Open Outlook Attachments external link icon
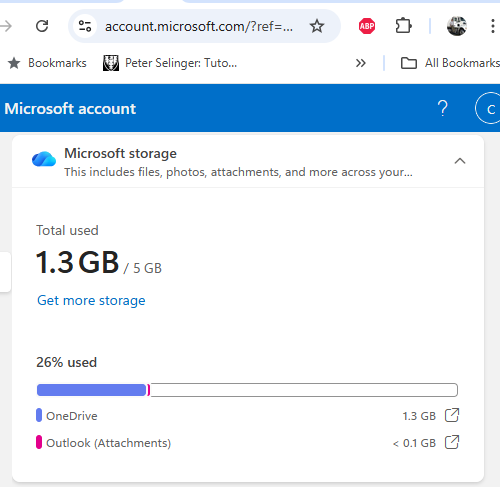This screenshot has width=500, height=487. tap(452, 442)
